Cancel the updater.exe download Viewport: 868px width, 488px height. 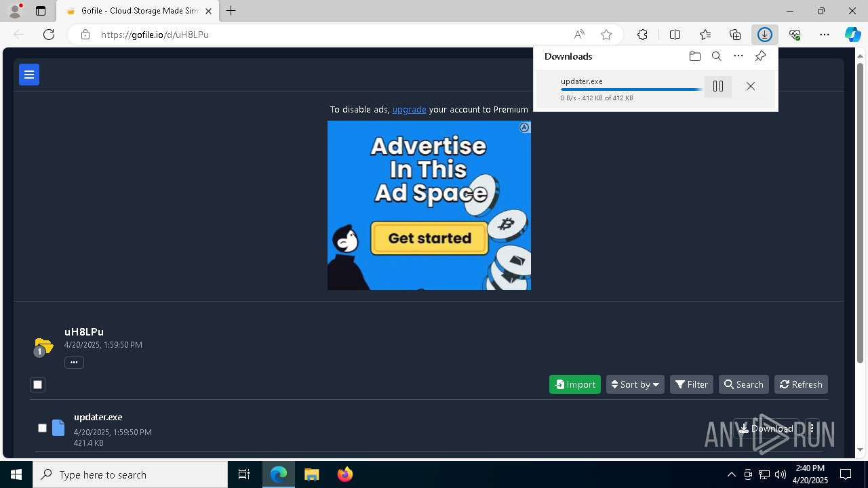pyautogui.click(x=750, y=86)
